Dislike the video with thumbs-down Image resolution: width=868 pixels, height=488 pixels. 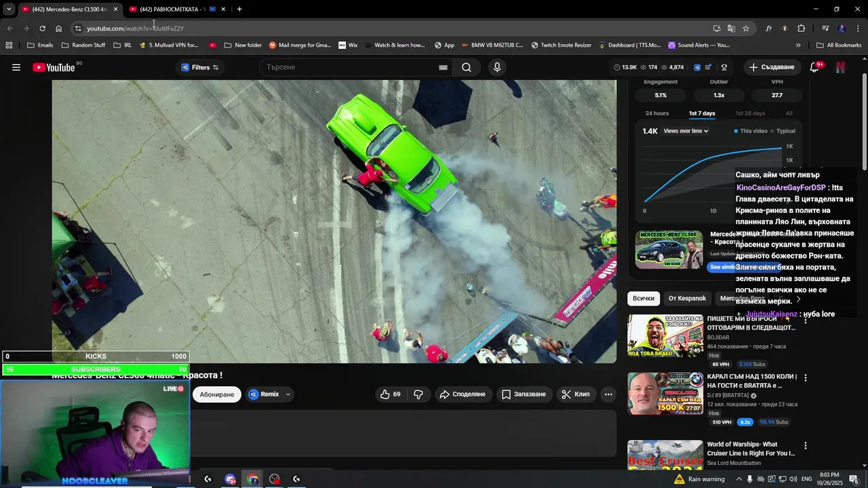pyautogui.click(x=418, y=394)
